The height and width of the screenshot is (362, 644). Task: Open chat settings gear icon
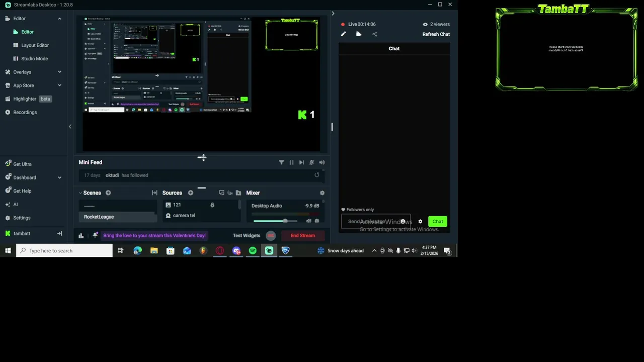[420, 222]
